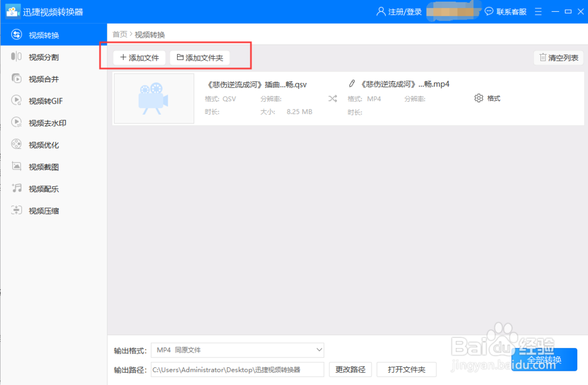Click the app logo icon in title bar
Viewport: 588px width, 385px height.
(x=13, y=12)
